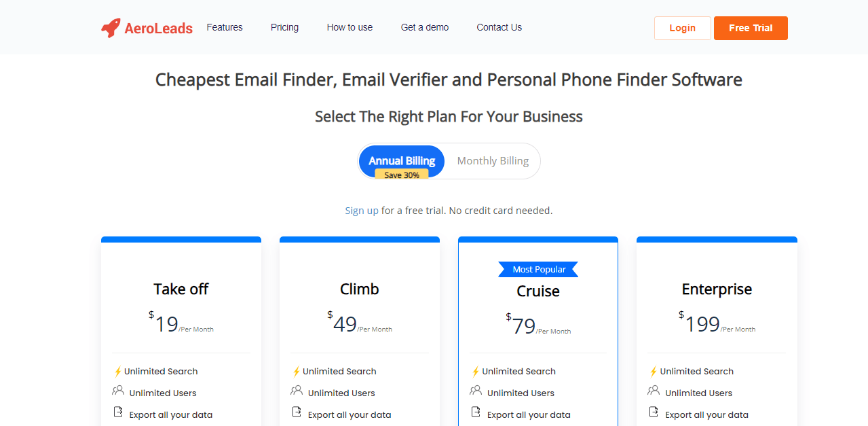Image resolution: width=868 pixels, height=426 pixels.
Task: Click the lightning icon in the Cruise plan
Action: pyautogui.click(x=475, y=371)
